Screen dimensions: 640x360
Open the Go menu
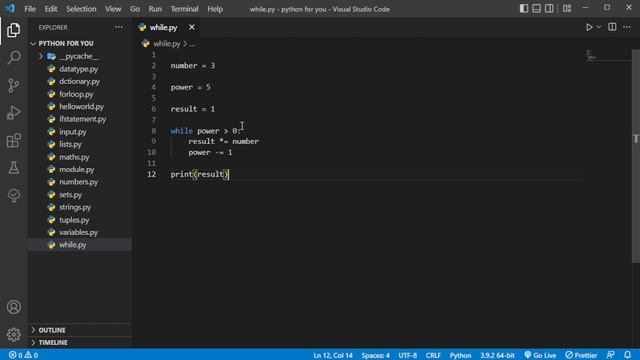135,9
